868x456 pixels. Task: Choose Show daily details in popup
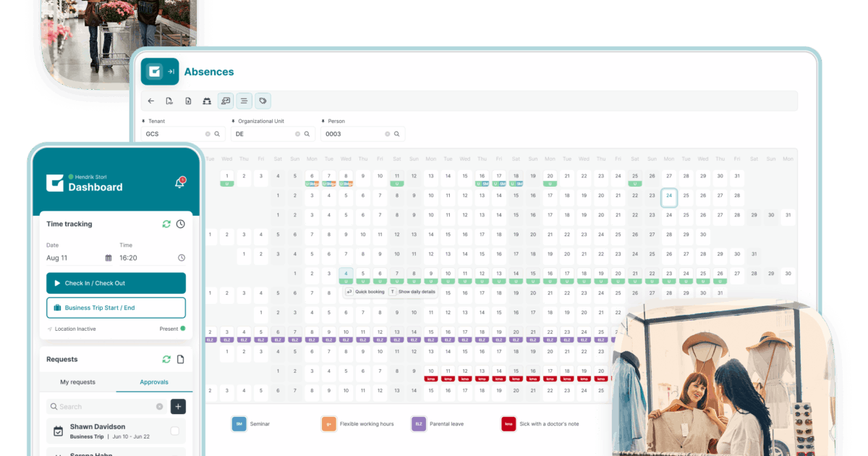412,292
